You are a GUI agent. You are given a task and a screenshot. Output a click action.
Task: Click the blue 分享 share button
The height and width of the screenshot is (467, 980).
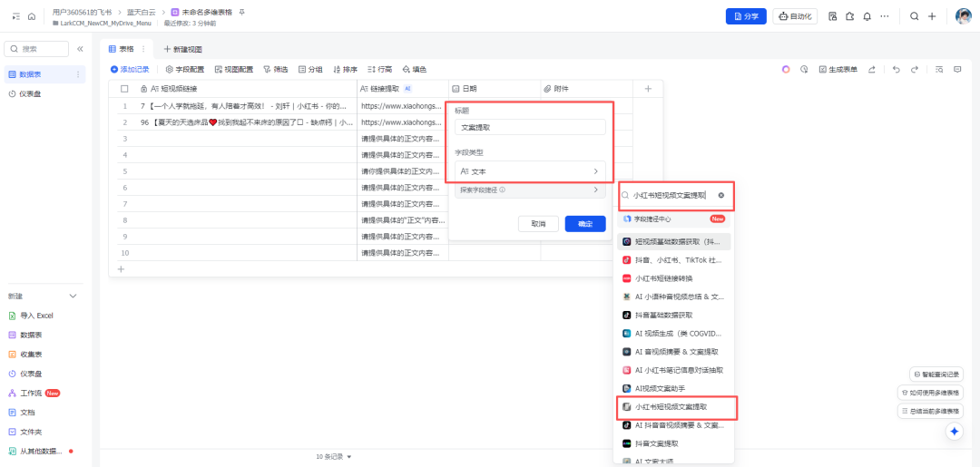pyautogui.click(x=746, y=17)
